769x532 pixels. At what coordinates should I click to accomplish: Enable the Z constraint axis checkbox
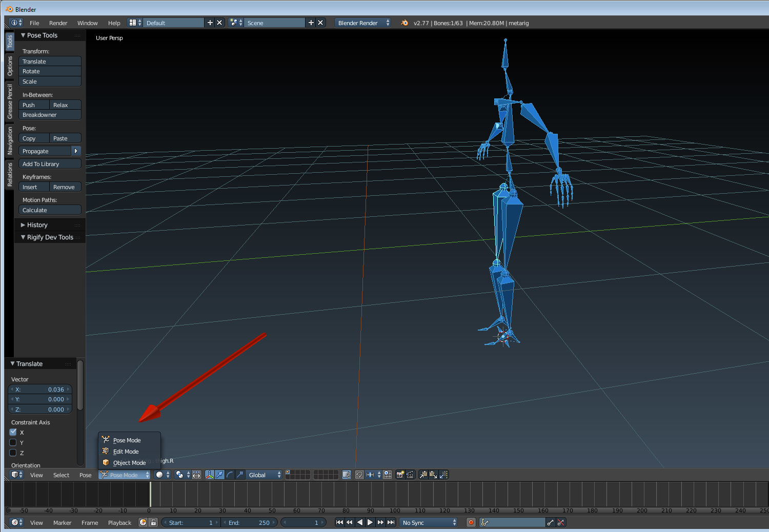[x=13, y=453]
